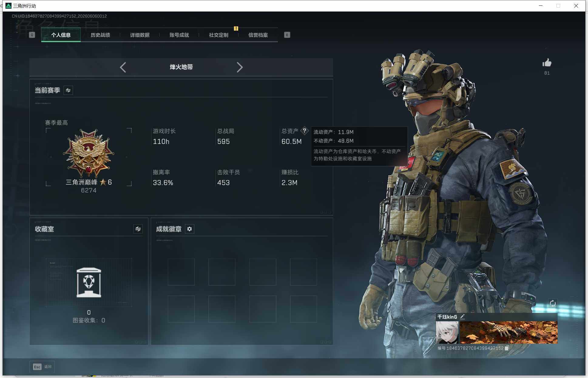588x378 pixels.
Task: Click the player avatar thumbnail
Action: pyautogui.click(x=447, y=333)
